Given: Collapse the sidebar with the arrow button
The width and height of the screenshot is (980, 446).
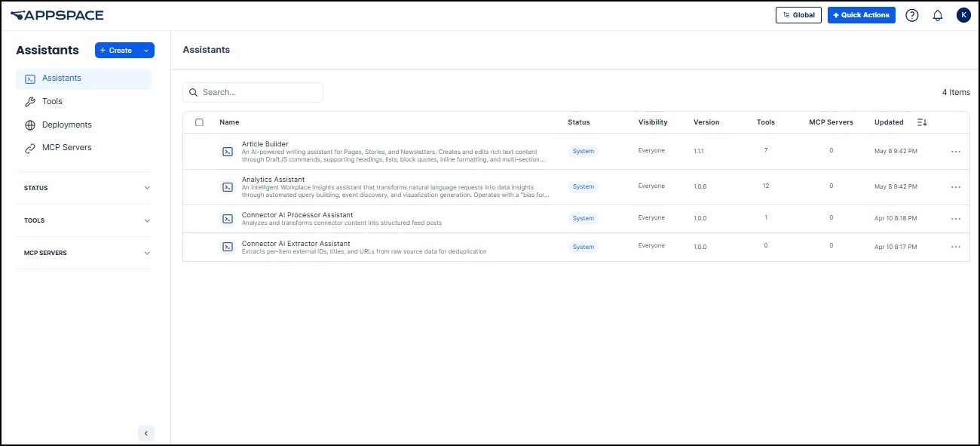Looking at the screenshot, I should point(146,433).
